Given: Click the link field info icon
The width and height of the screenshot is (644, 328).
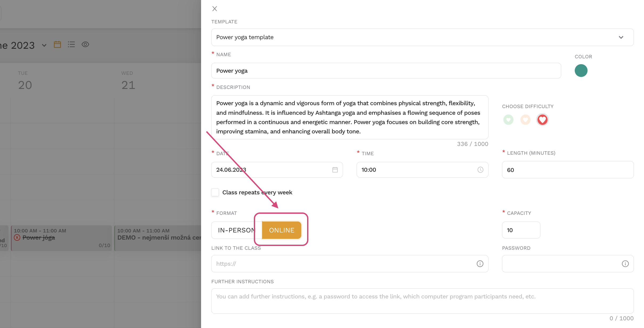Looking at the screenshot, I should [x=480, y=264].
